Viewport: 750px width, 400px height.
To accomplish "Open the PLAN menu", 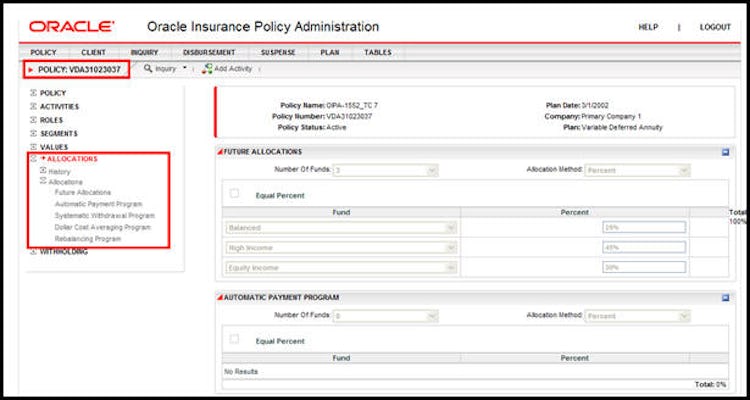I will [330, 53].
